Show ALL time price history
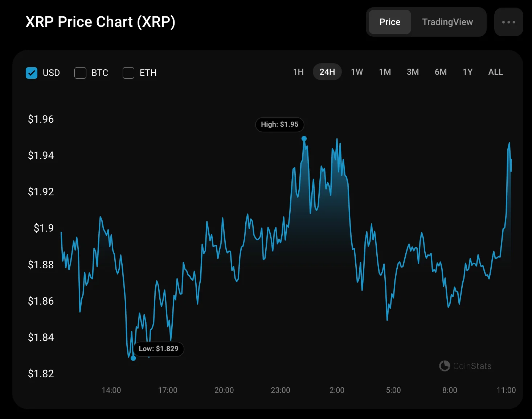The height and width of the screenshot is (419, 532). pos(495,72)
